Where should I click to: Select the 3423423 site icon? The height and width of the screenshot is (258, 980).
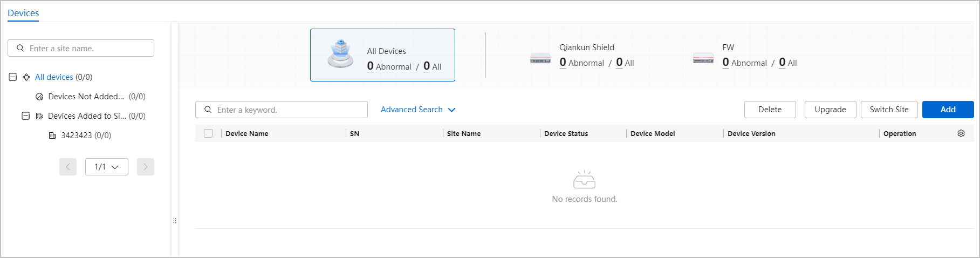coord(52,135)
